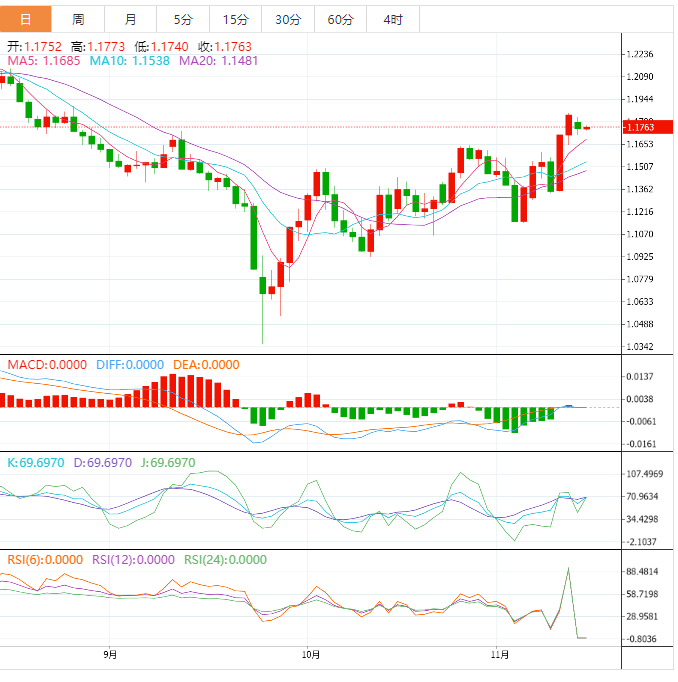Click the MACD:0.0000 indicator label

click(x=47, y=365)
